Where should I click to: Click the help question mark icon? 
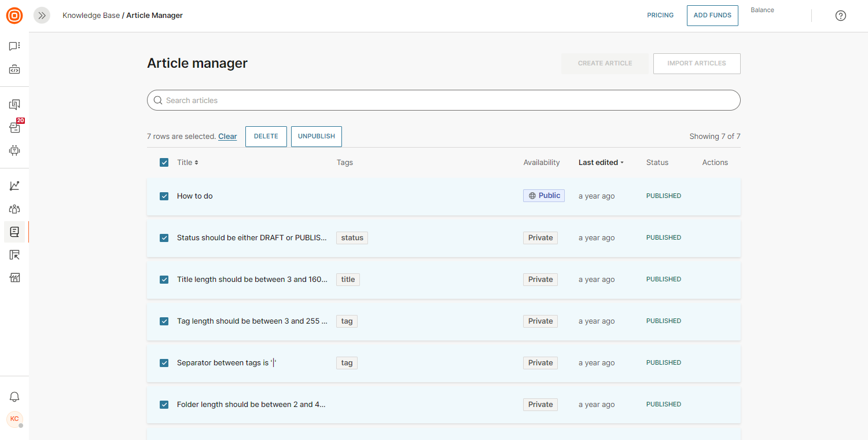[840, 16]
